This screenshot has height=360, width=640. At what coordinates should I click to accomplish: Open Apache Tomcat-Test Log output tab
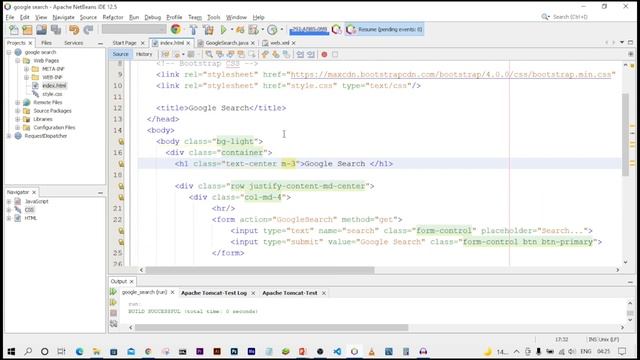[x=214, y=293]
